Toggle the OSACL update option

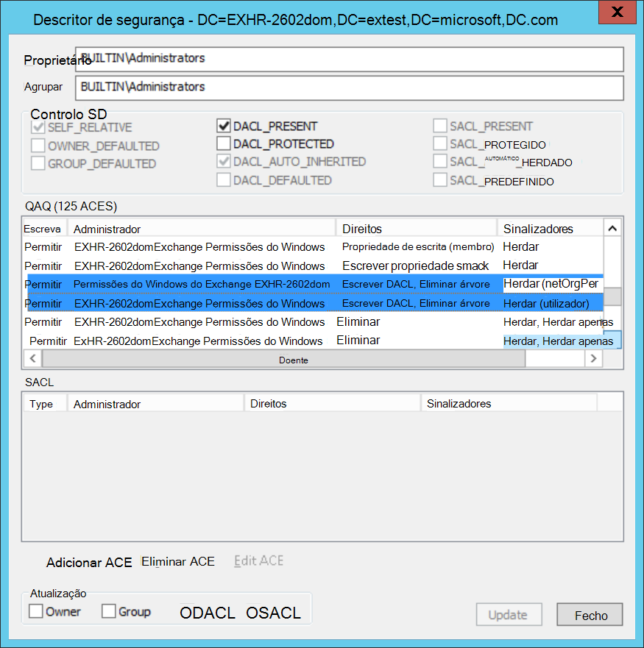click(273, 613)
